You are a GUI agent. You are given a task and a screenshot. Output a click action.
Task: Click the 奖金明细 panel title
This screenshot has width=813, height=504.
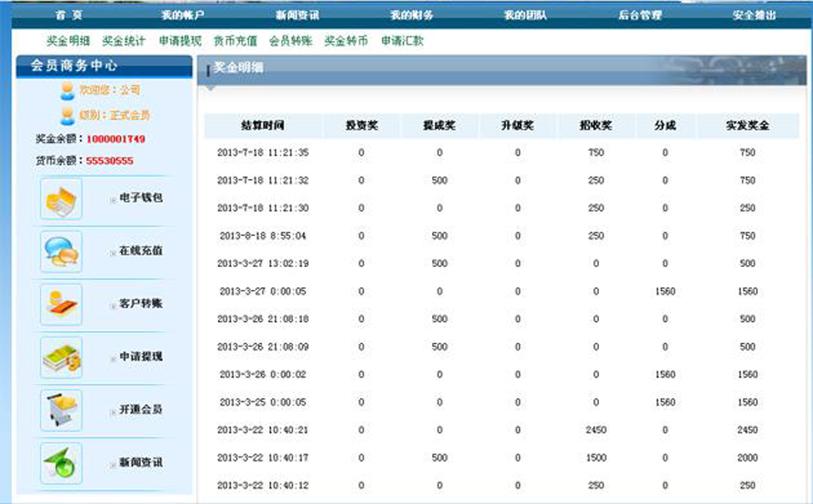(x=239, y=68)
